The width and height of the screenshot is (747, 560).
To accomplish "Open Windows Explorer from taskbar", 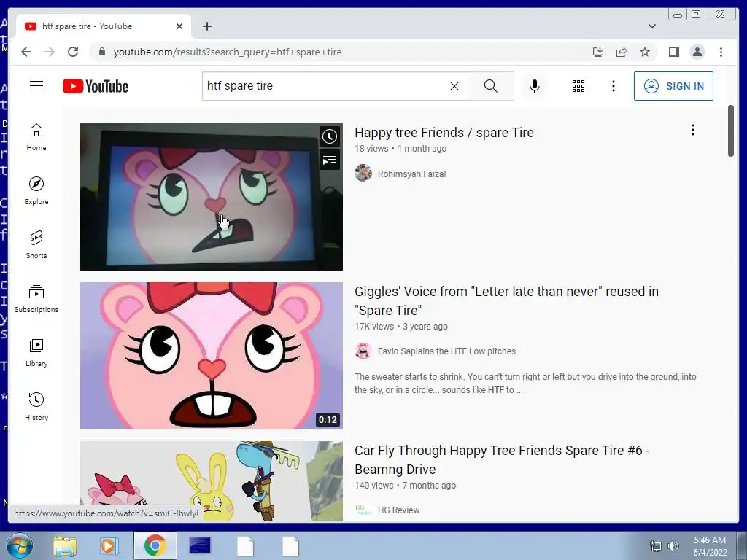I will (x=64, y=546).
